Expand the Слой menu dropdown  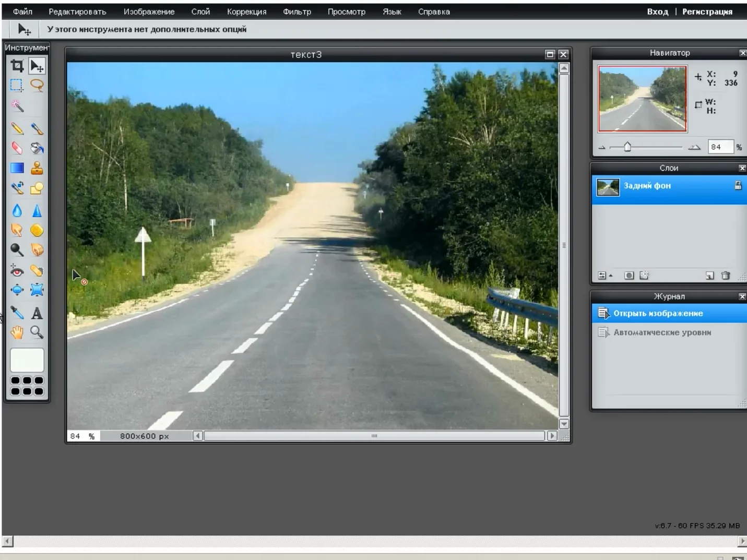(200, 11)
